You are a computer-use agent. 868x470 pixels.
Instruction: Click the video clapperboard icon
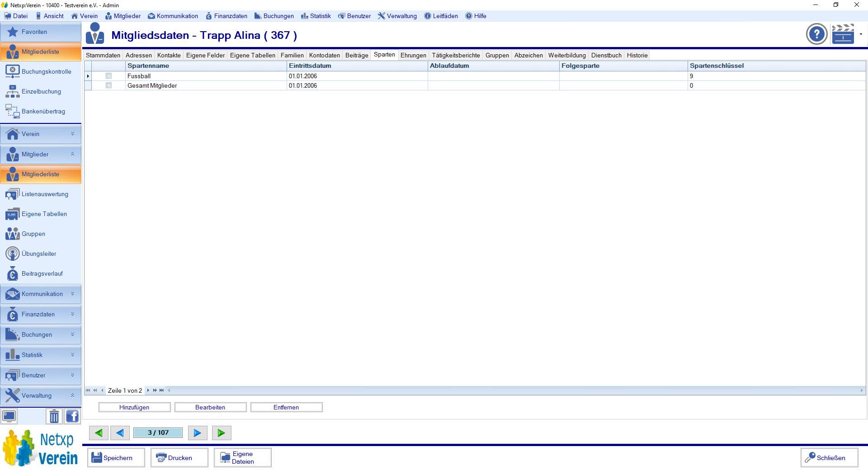point(843,34)
